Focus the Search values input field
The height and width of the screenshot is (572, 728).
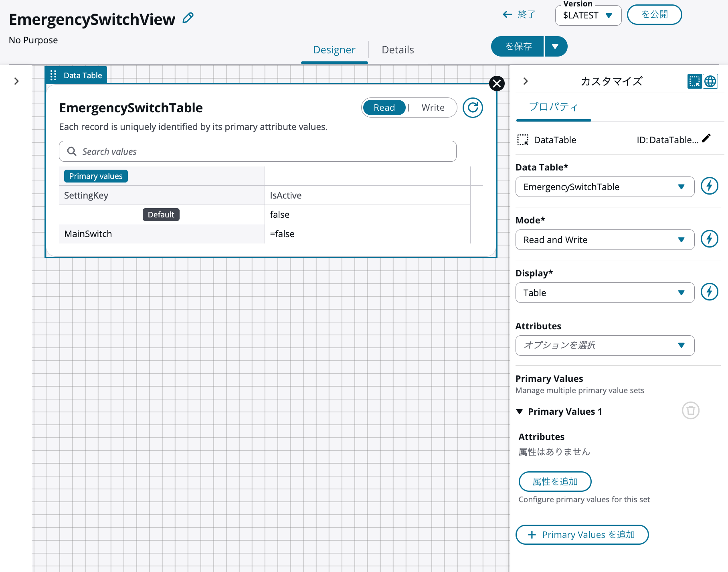pos(258,151)
